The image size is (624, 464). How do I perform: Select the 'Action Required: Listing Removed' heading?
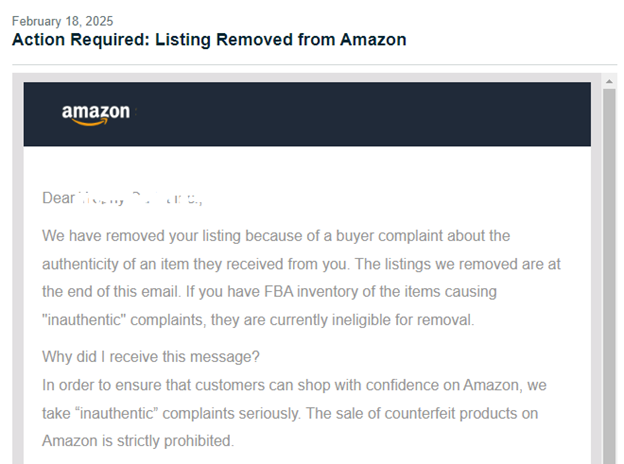click(x=209, y=40)
